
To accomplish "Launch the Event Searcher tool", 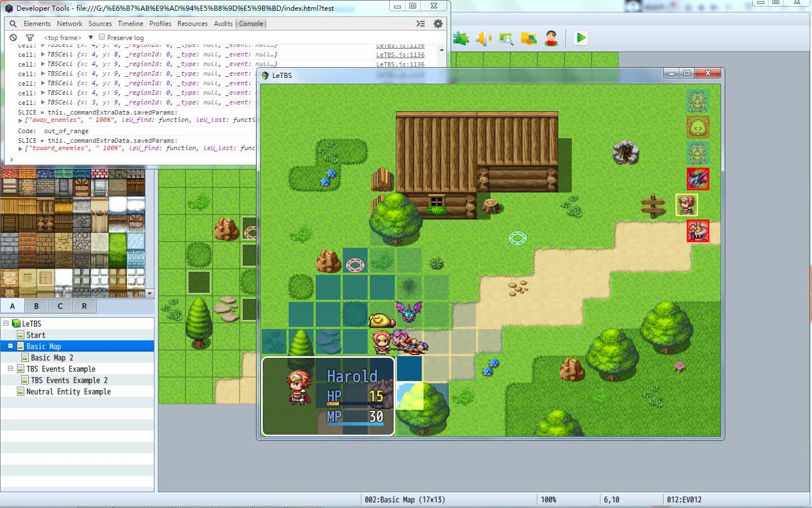I will 506,38.
